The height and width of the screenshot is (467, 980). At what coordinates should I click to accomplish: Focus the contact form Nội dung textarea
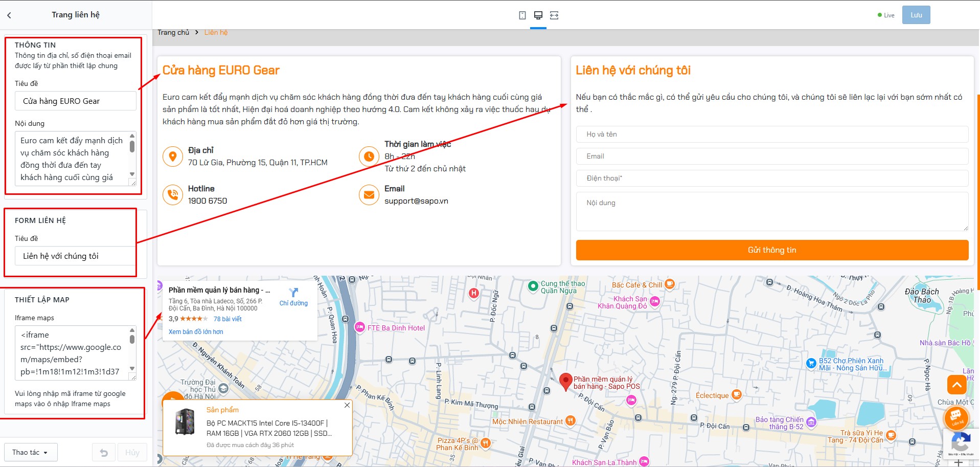tap(772, 211)
